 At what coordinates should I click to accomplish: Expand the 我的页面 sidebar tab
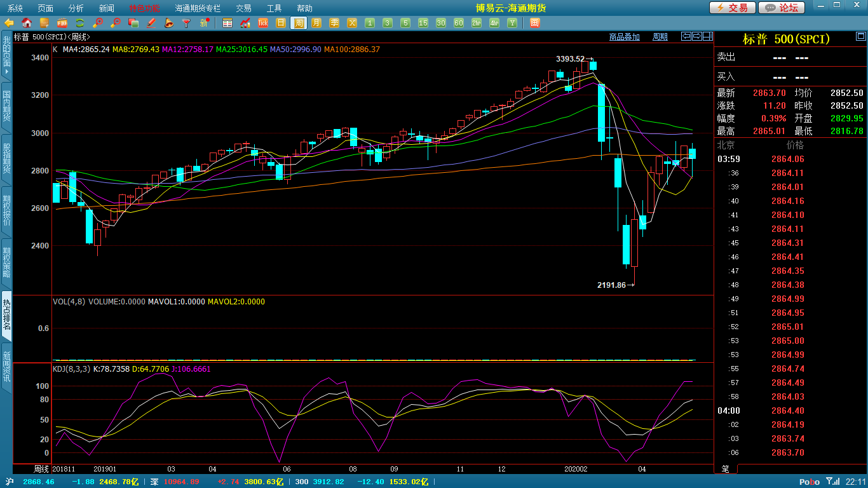point(6,55)
